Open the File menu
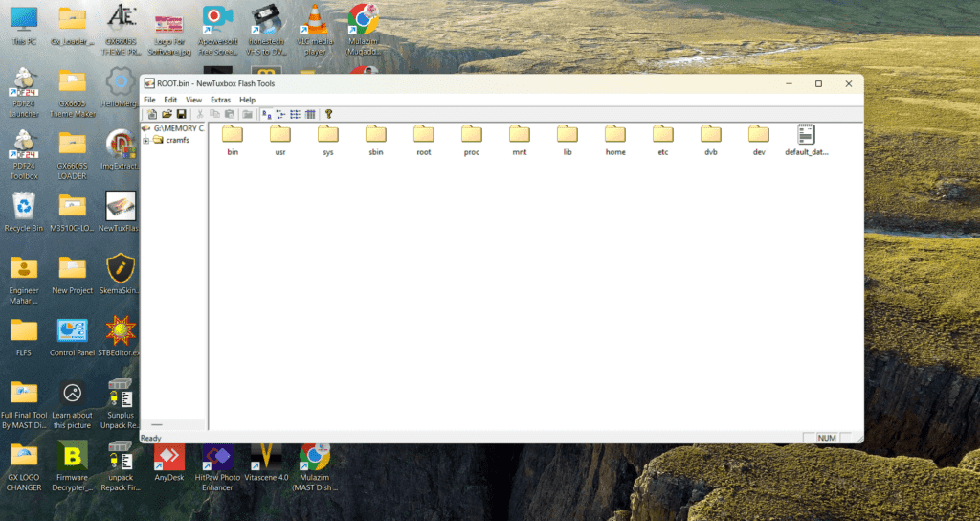 pyautogui.click(x=149, y=100)
